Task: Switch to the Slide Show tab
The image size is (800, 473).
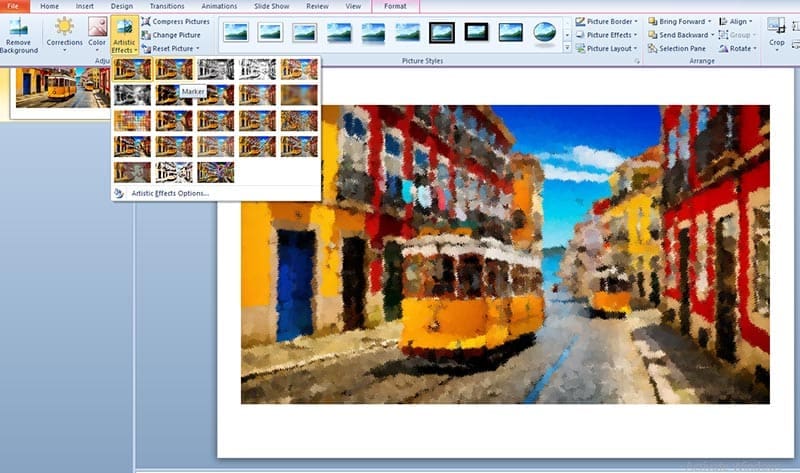Action: click(274, 6)
